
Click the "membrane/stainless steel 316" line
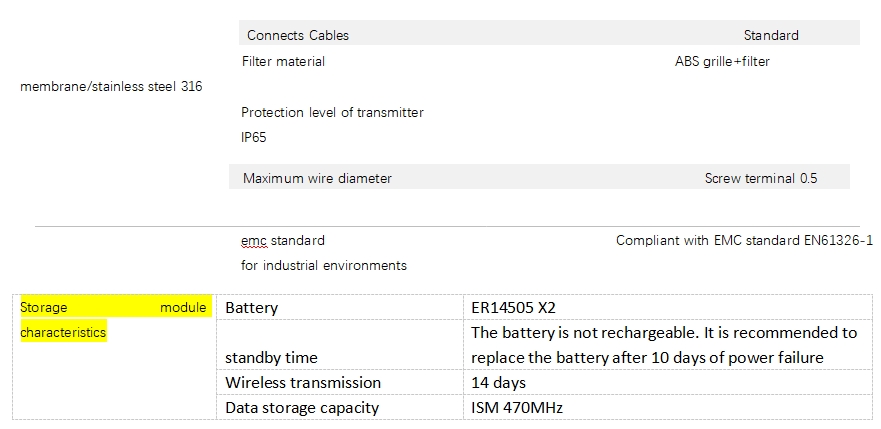coord(111,87)
